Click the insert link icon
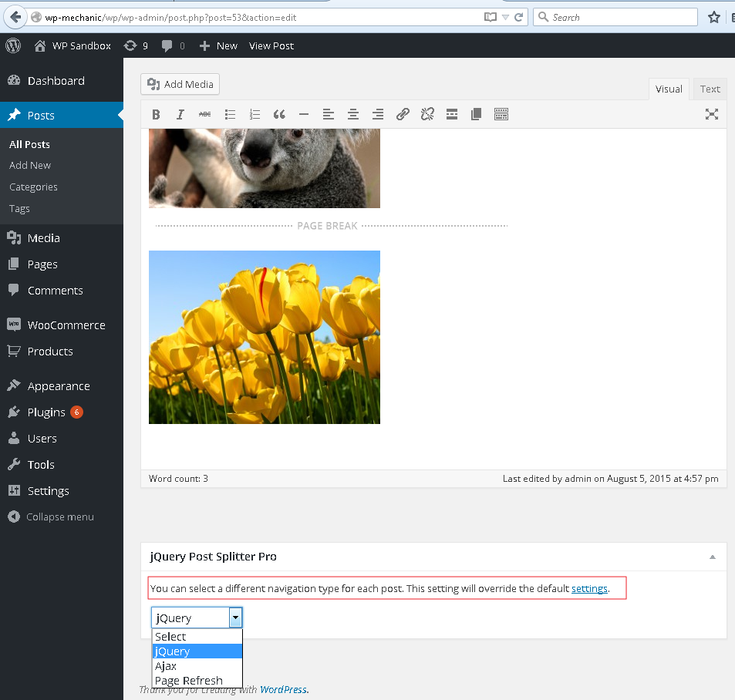Image resolution: width=735 pixels, height=700 pixels. (x=403, y=115)
